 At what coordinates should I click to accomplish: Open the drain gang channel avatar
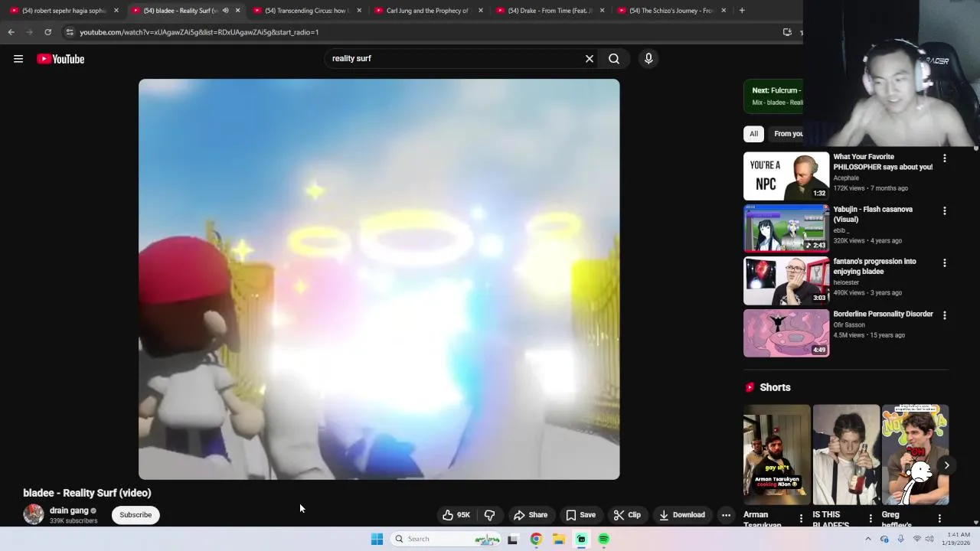pos(34,514)
